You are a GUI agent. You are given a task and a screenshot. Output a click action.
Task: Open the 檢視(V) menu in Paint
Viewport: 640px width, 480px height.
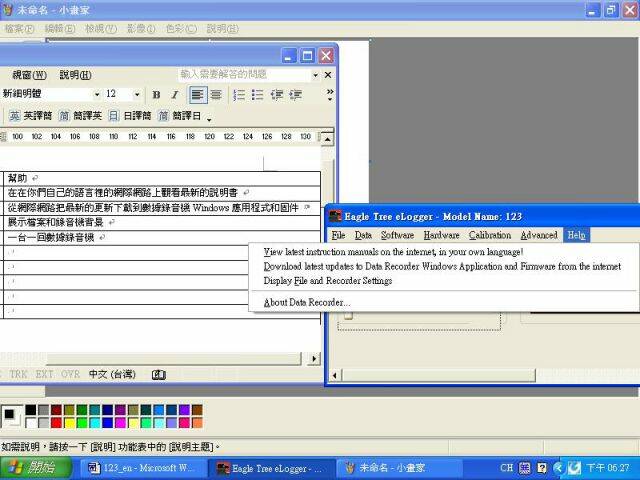(x=101, y=29)
